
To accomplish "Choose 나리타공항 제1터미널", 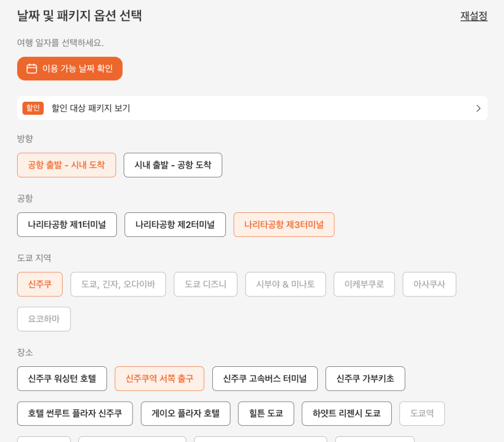I will tap(67, 225).
